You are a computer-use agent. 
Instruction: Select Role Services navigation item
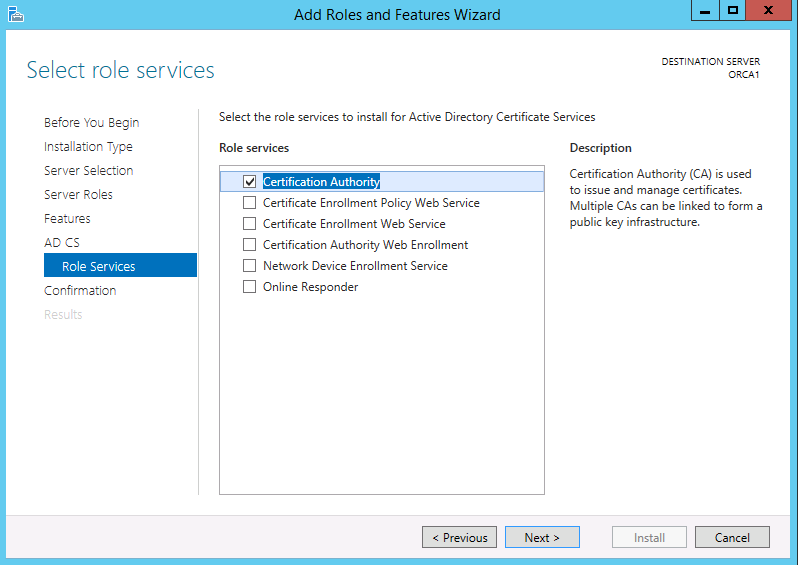98,267
